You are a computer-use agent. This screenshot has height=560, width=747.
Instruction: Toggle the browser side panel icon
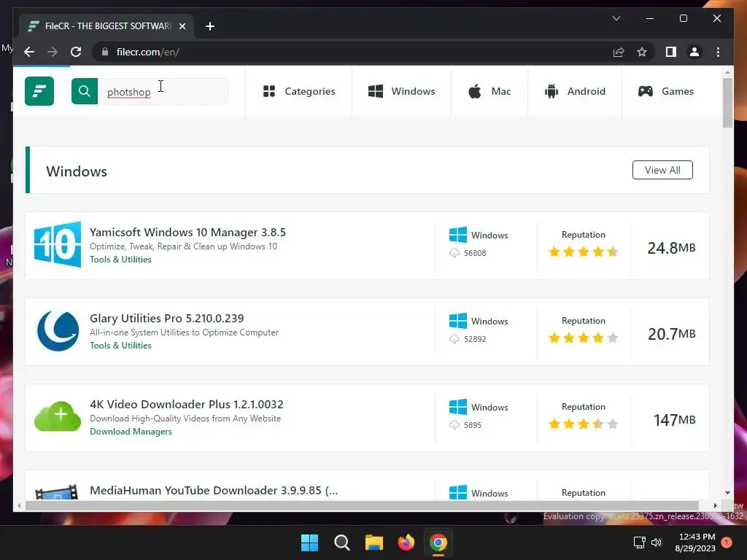tap(671, 52)
